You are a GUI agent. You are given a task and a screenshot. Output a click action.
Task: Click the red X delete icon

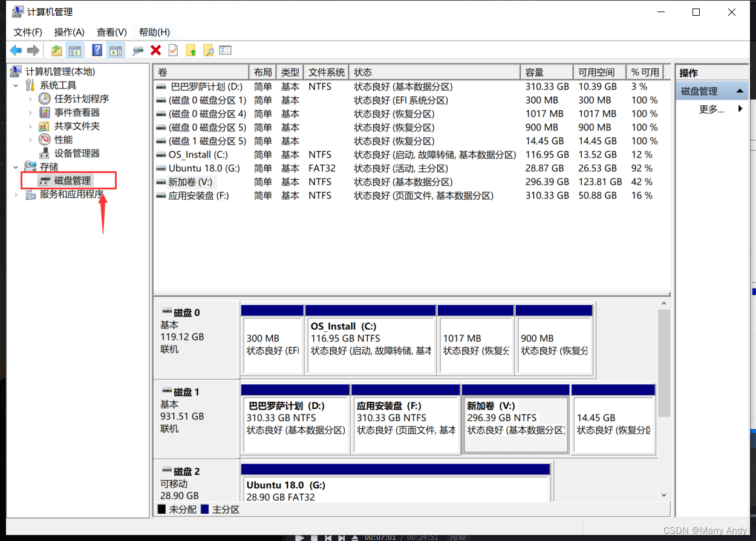tap(155, 51)
